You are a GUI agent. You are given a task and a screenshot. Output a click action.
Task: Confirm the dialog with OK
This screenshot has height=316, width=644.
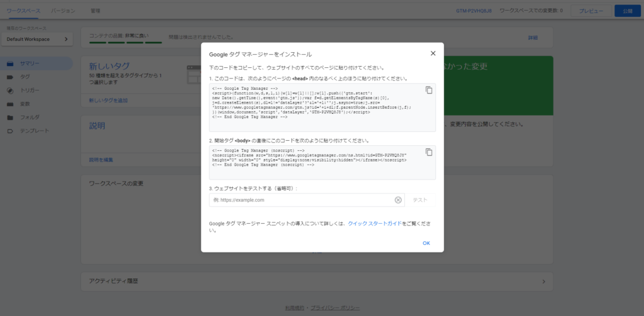[426, 243]
